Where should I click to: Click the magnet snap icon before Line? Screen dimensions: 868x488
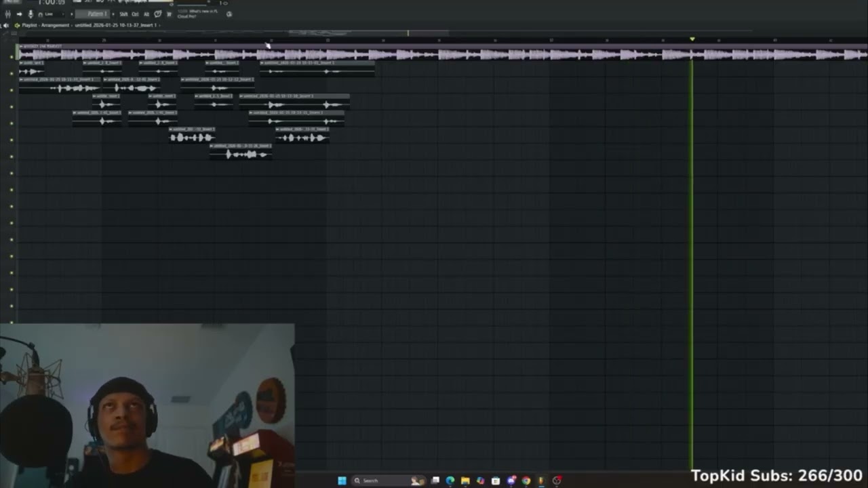[x=41, y=14]
